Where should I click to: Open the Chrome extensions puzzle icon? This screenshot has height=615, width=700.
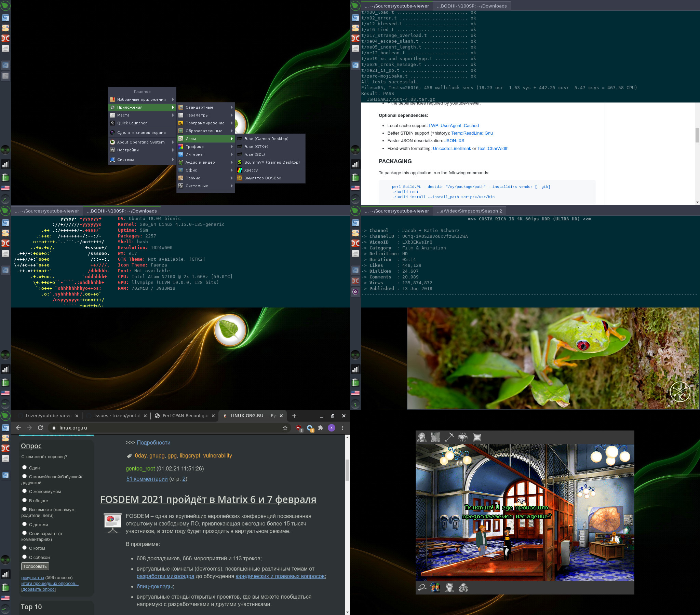321,428
